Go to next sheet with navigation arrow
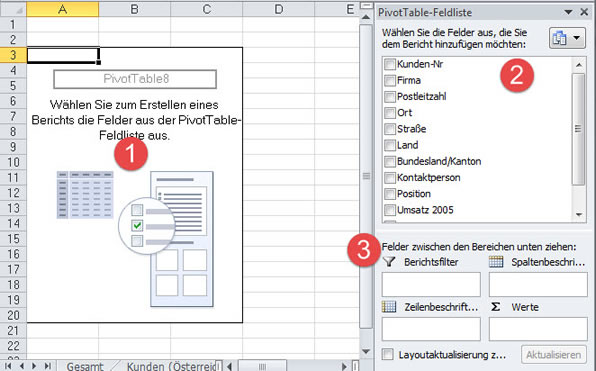The image size is (596, 371). click(34, 366)
